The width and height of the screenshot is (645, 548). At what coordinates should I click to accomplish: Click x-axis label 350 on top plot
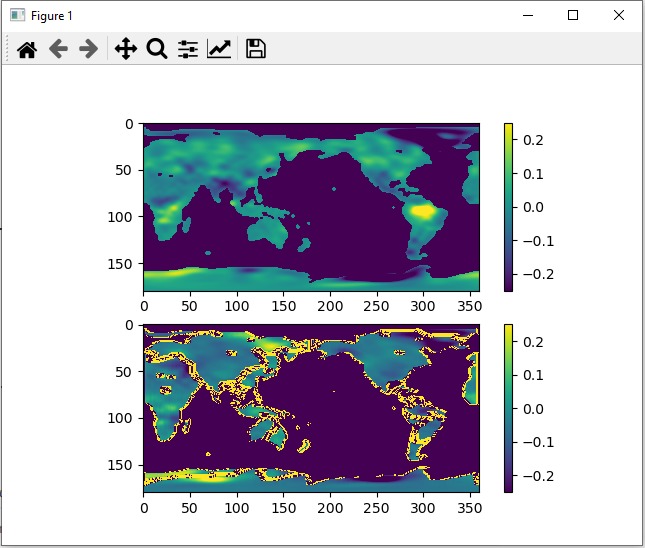(x=469, y=306)
